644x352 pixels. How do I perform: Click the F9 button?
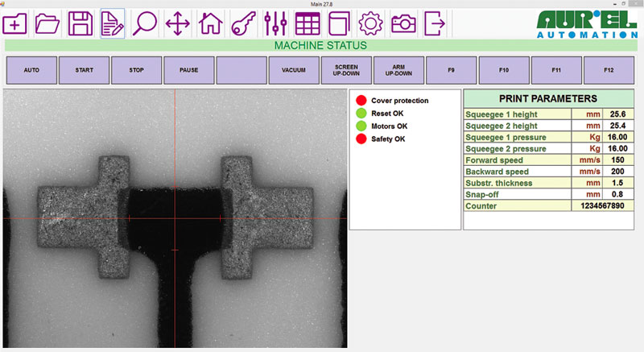tap(452, 70)
